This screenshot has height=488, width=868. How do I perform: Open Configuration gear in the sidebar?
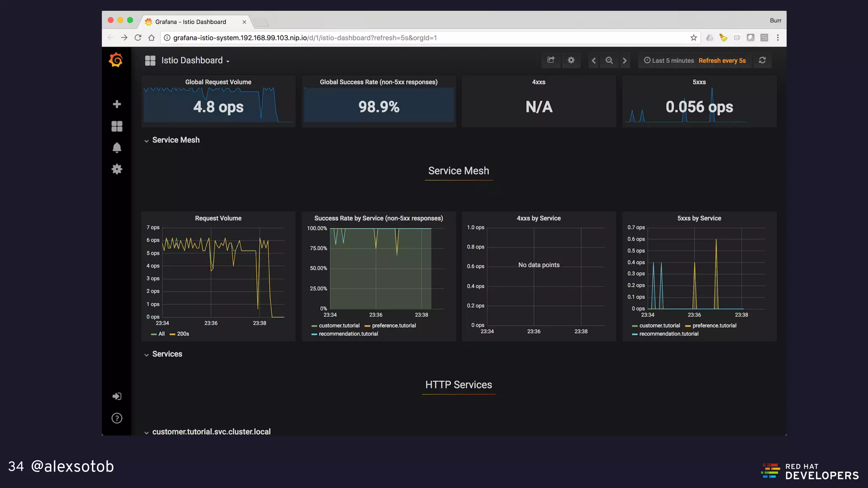click(117, 169)
